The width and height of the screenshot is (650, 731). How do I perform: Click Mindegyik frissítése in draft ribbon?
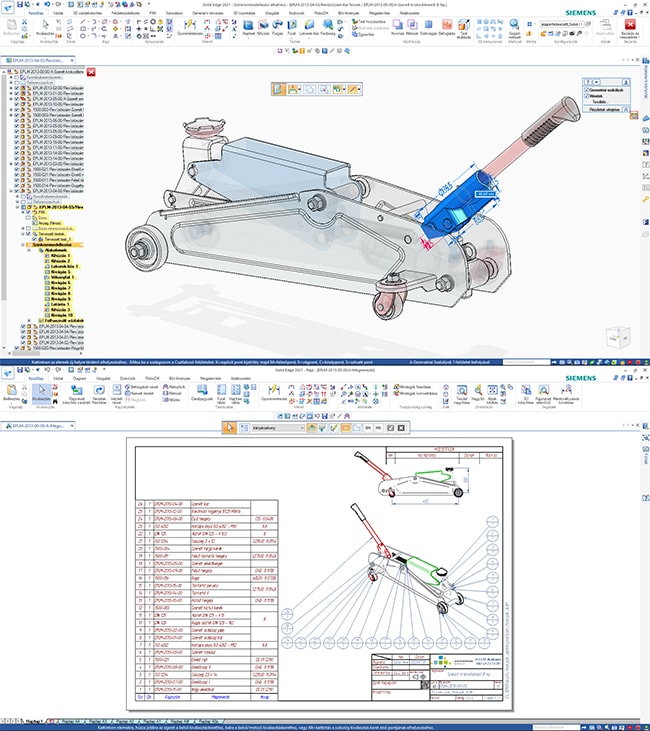(x=412, y=387)
